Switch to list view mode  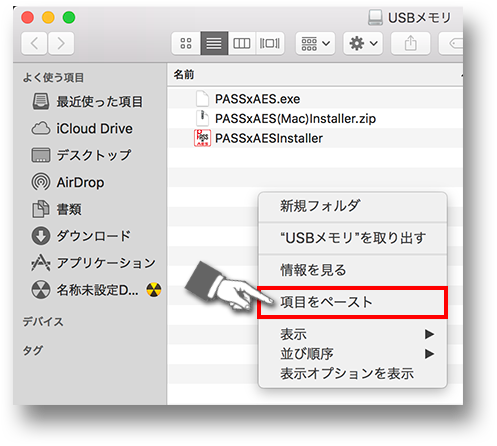click(214, 43)
